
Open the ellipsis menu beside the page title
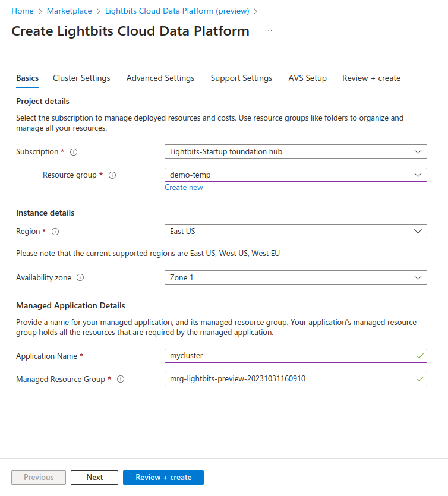[268, 31]
